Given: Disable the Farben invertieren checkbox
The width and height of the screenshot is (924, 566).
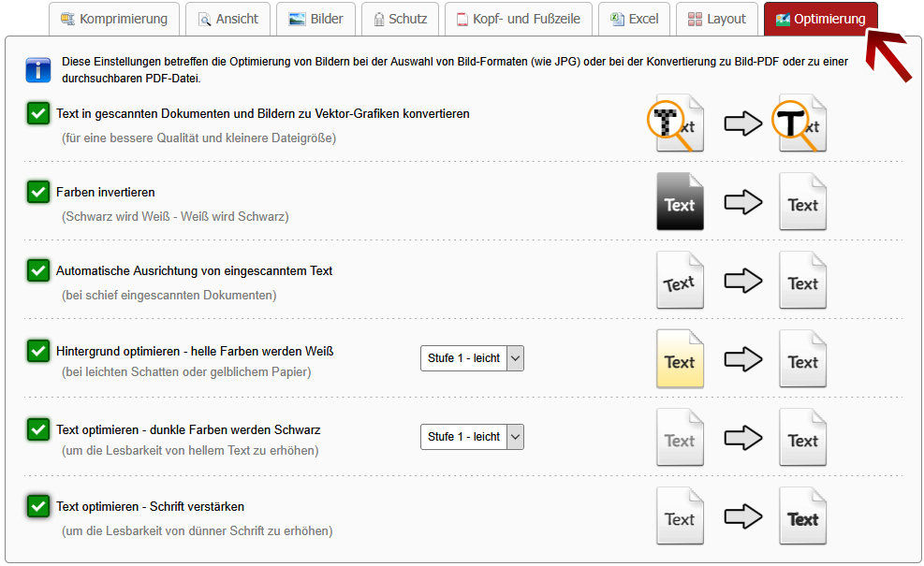Looking at the screenshot, I should 38,192.
